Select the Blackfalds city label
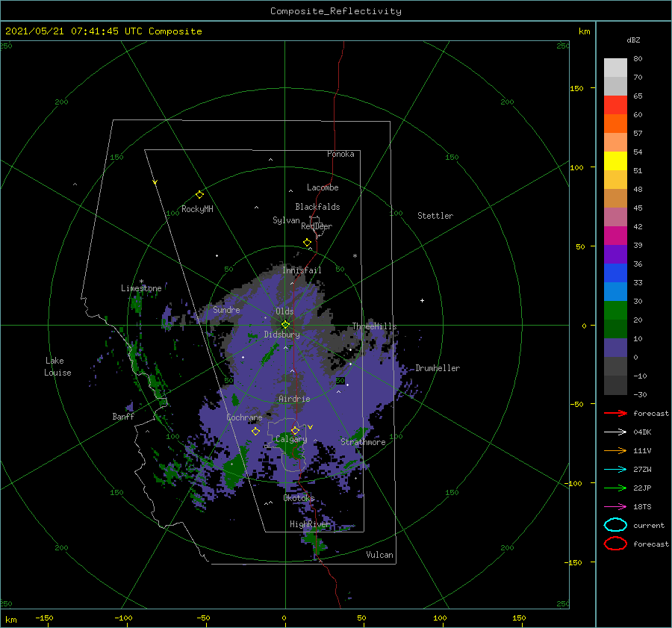 (x=317, y=207)
